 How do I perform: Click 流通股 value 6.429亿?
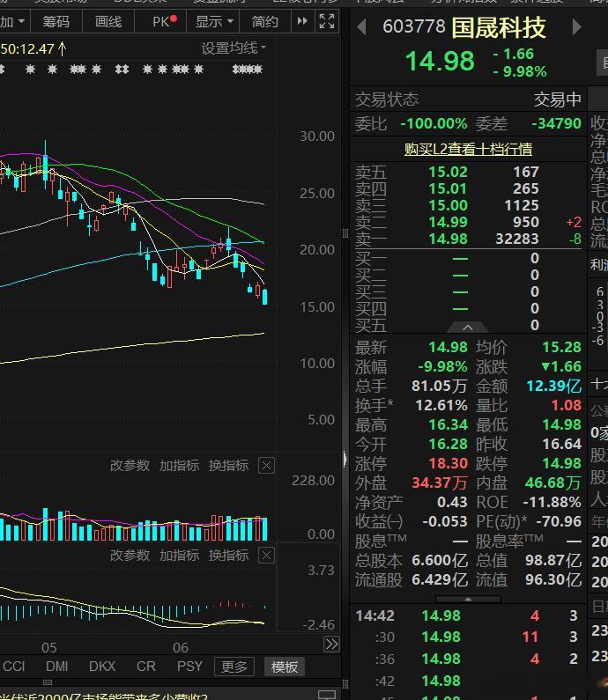pyautogui.click(x=440, y=580)
